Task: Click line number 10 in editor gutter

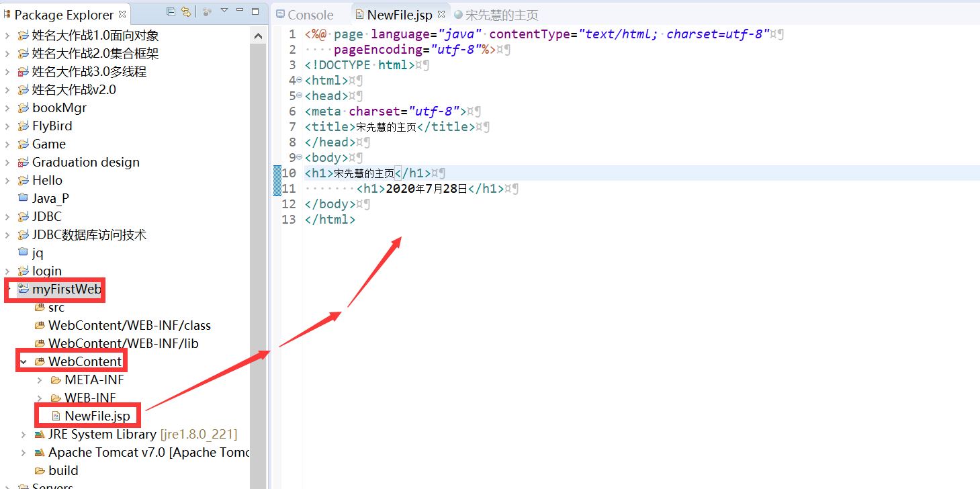Action: [289, 173]
